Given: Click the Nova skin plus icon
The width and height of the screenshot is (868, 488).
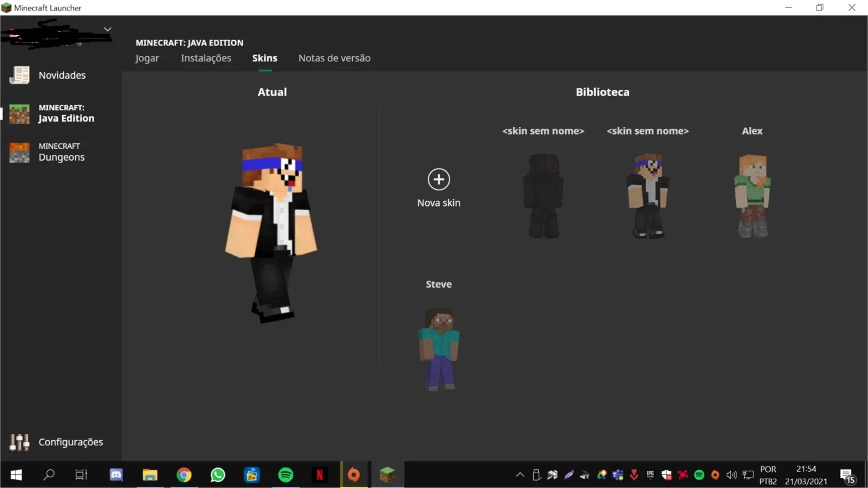Looking at the screenshot, I should (439, 179).
